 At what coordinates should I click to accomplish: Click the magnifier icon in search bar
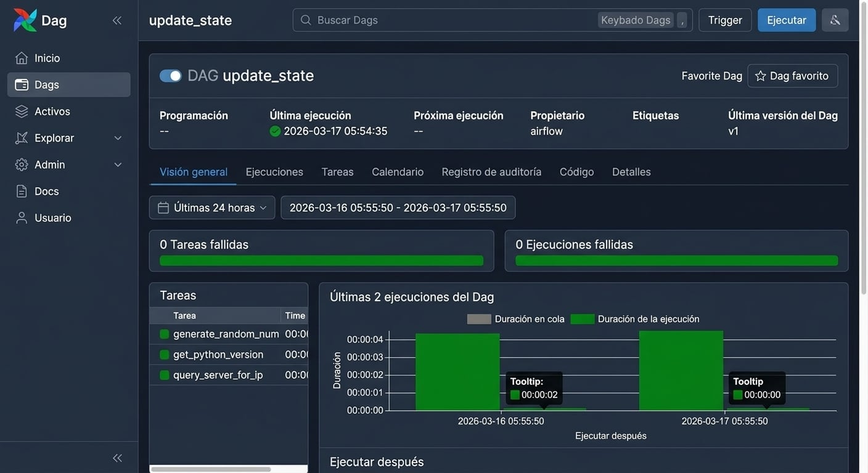click(306, 20)
